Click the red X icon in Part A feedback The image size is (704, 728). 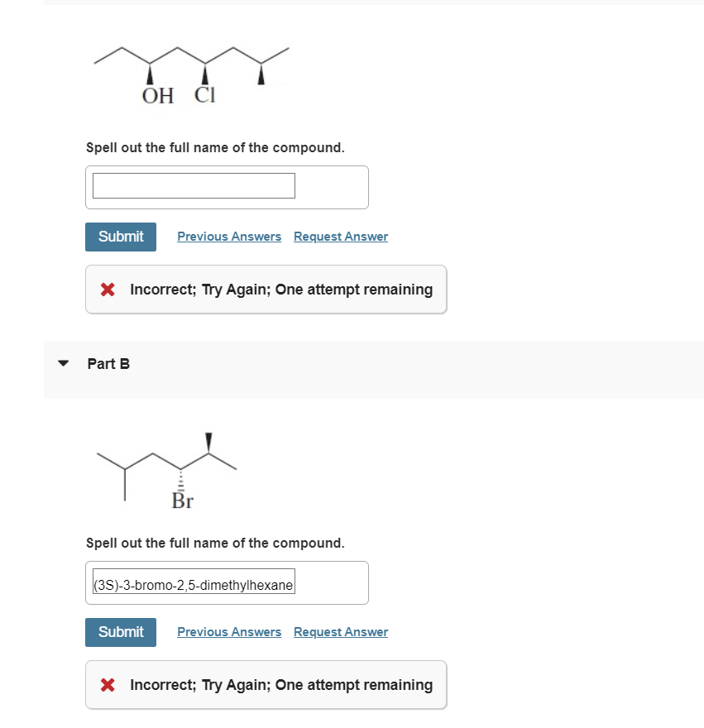106,289
